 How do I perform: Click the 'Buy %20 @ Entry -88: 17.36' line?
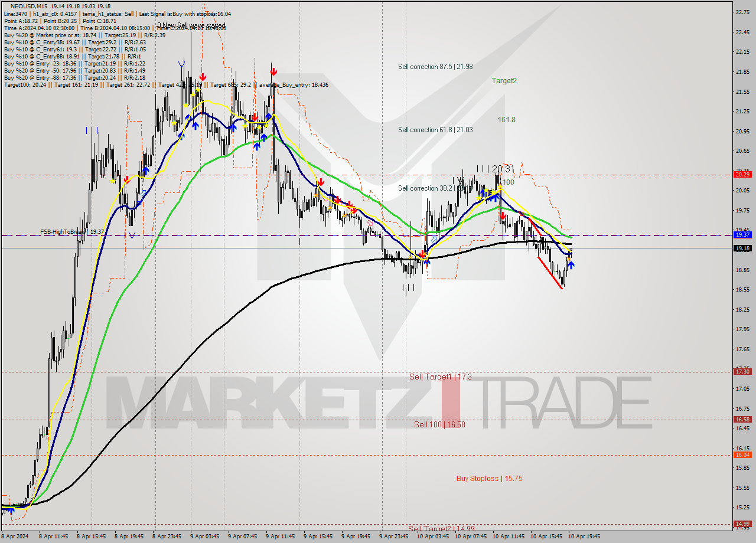click(x=74, y=77)
